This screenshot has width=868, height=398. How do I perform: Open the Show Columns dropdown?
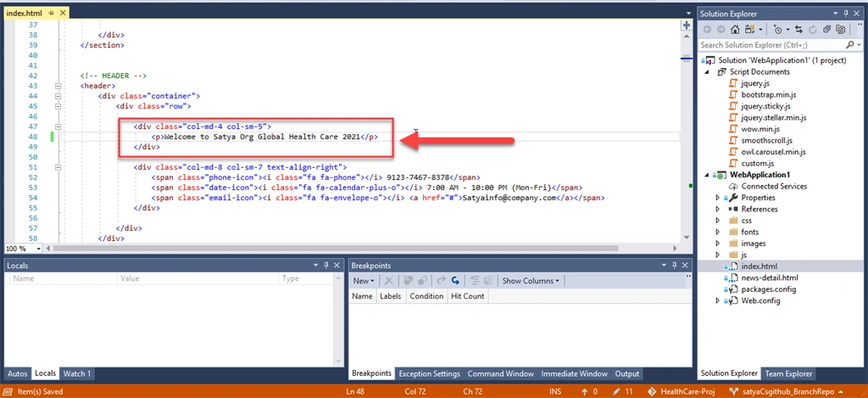(x=531, y=281)
